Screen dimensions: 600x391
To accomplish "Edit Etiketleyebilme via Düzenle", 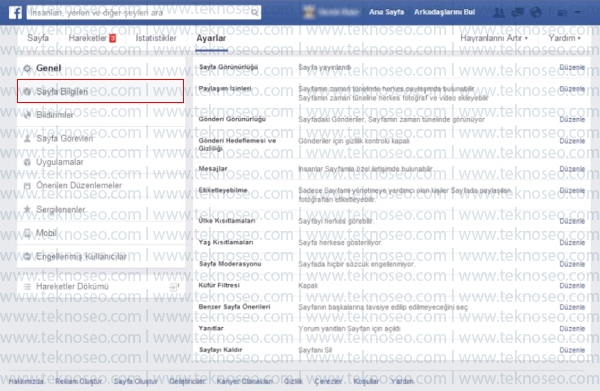I will click(x=572, y=190).
